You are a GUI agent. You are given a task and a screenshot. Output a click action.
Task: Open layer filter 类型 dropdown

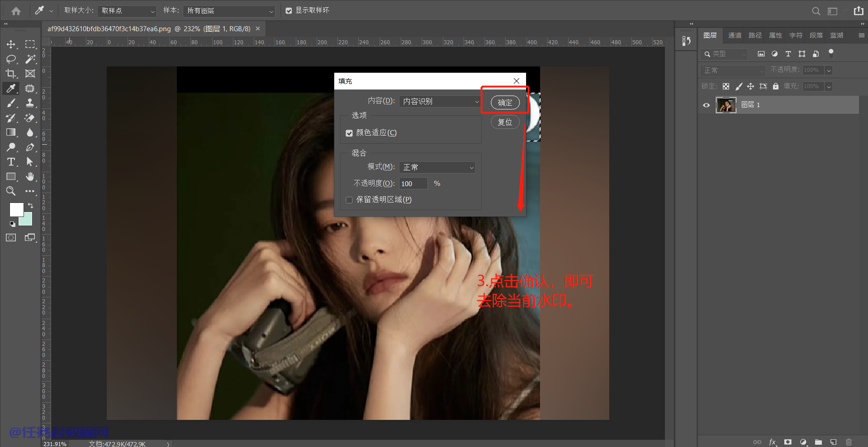[724, 54]
